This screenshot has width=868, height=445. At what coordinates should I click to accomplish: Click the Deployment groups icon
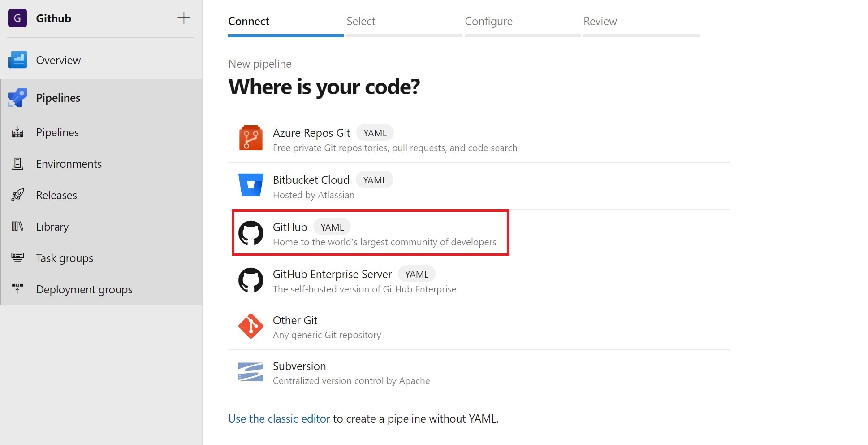[17, 288]
